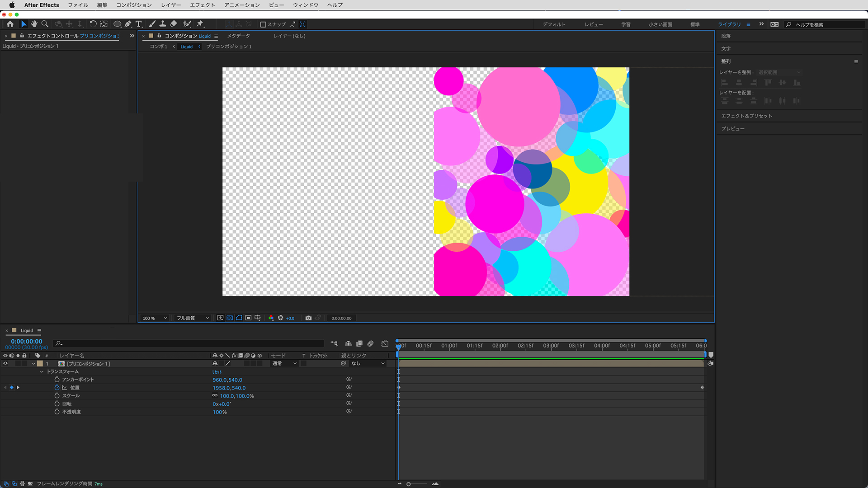The height and width of the screenshot is (488, 868).
Task: Select the Zoom magnifier tool
Action: pos(45,24)
